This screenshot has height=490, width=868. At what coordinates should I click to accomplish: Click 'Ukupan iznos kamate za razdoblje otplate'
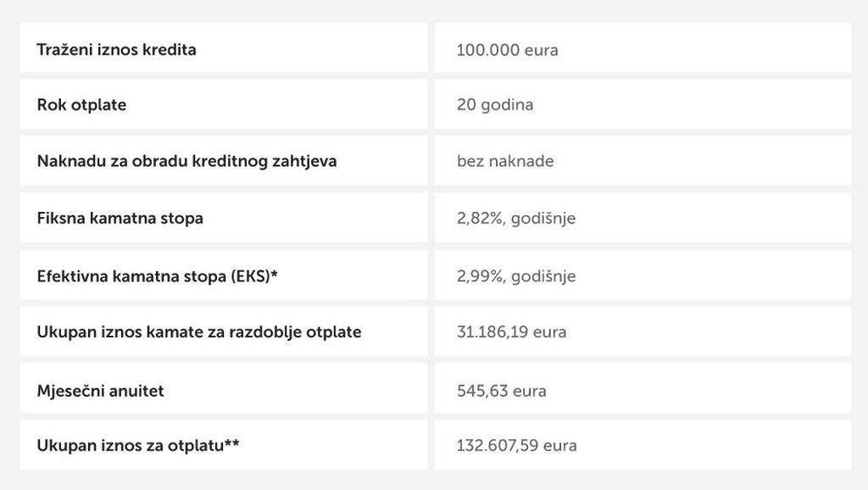(x=198, y=332)
